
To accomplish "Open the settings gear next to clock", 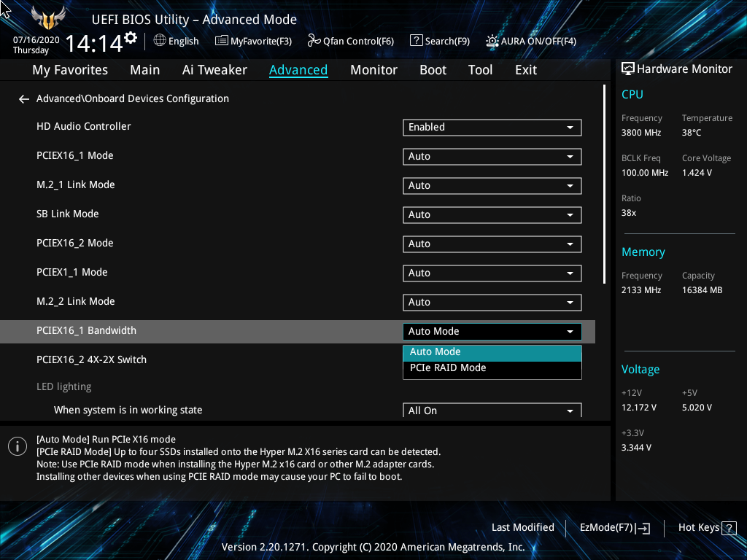I will pyautogui.click(x=131, y=38).
